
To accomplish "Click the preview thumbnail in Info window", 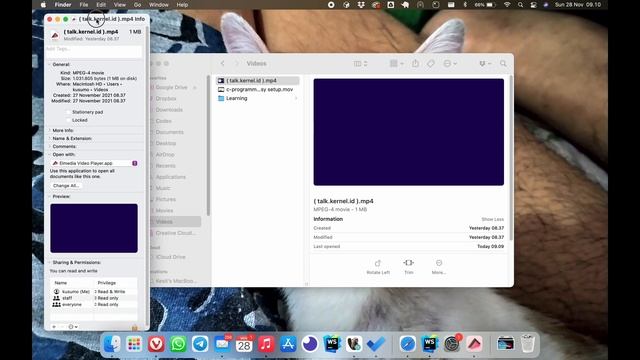I will [x=94, y=228].
